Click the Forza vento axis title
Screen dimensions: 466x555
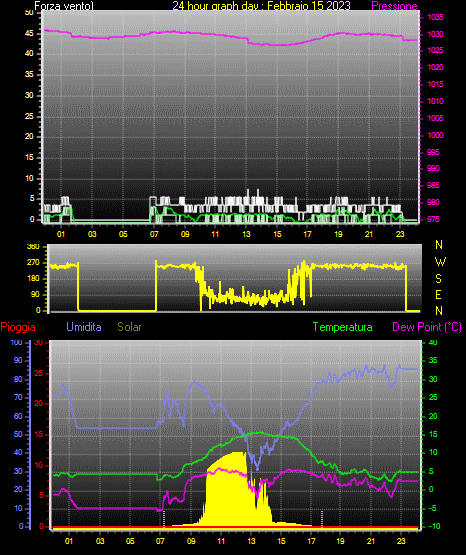pos(64,6)
